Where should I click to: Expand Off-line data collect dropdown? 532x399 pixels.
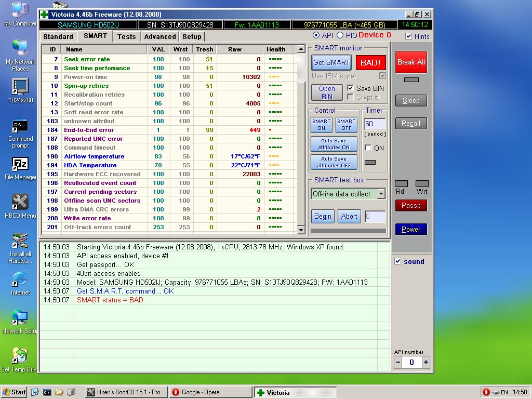point(381,194)
